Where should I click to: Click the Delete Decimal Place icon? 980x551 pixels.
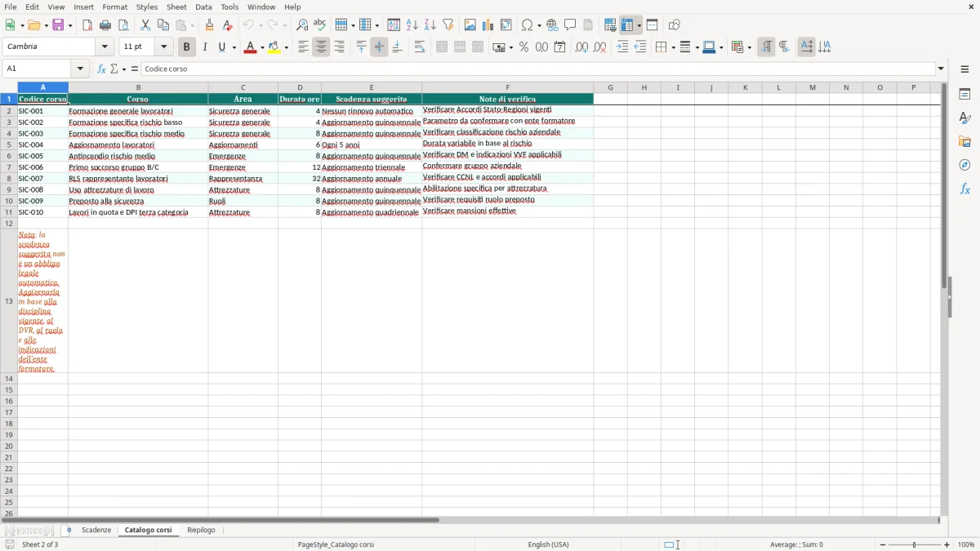click(600, 47)
